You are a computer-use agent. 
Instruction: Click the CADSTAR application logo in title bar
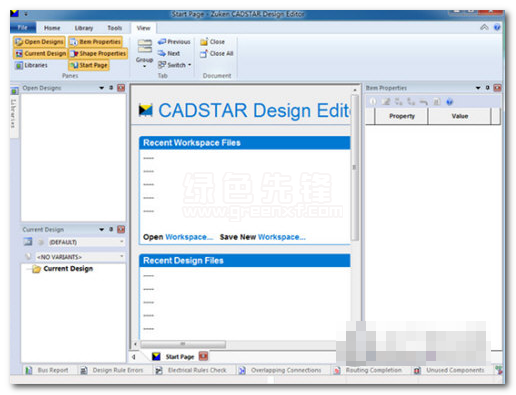tap(15, 14)
